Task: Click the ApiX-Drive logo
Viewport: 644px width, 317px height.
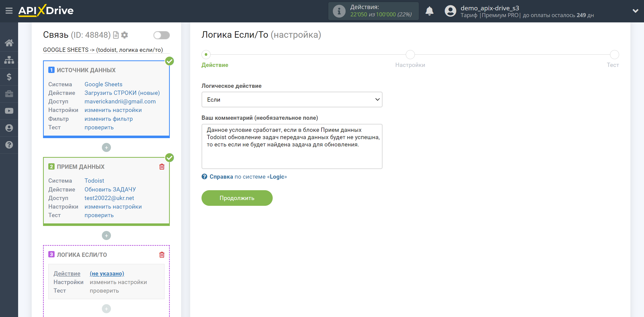Action: pyautogui.click(x=46, y=11)
